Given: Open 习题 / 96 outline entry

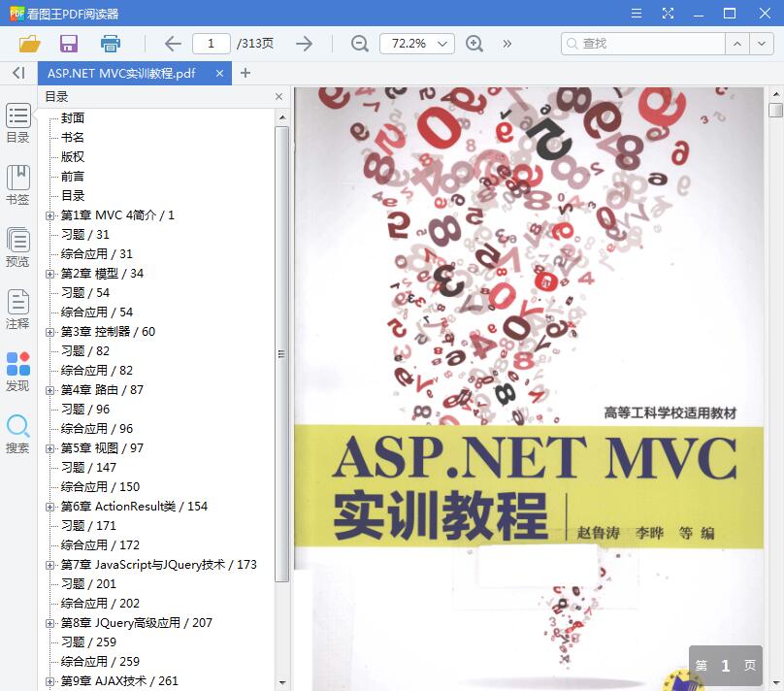Looking at the screenshot, I should pyautogui.click(x=85, y=409).
